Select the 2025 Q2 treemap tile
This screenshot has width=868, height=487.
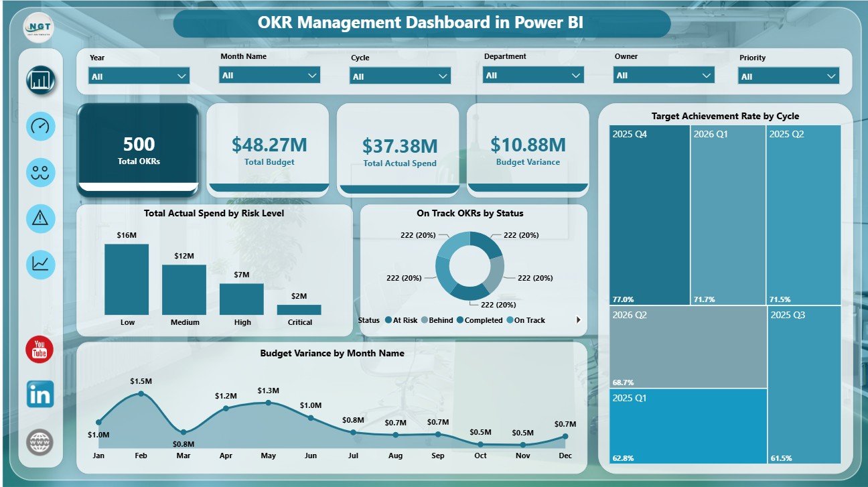[x=804, y=215]
